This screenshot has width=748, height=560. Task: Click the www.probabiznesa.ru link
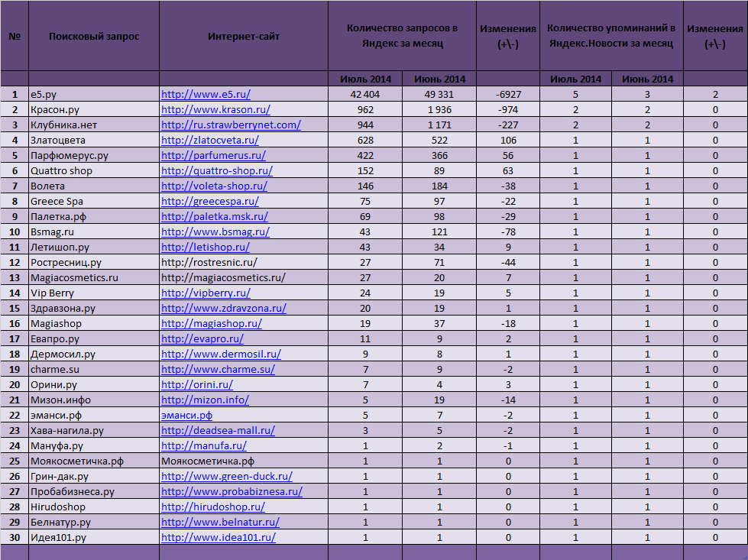(x=232, y=491)
